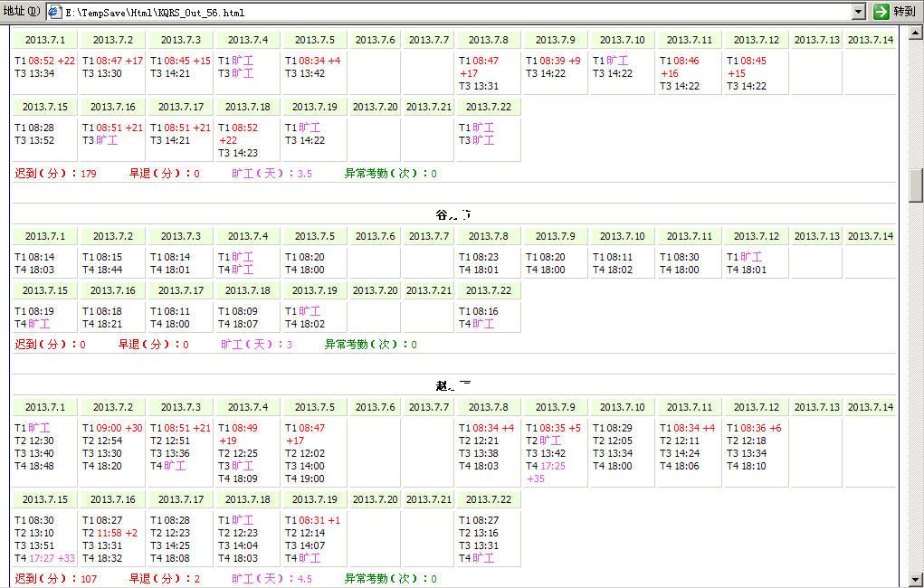
Task: Click the T2 12:02 entry
Action: (x=305, y=454)
